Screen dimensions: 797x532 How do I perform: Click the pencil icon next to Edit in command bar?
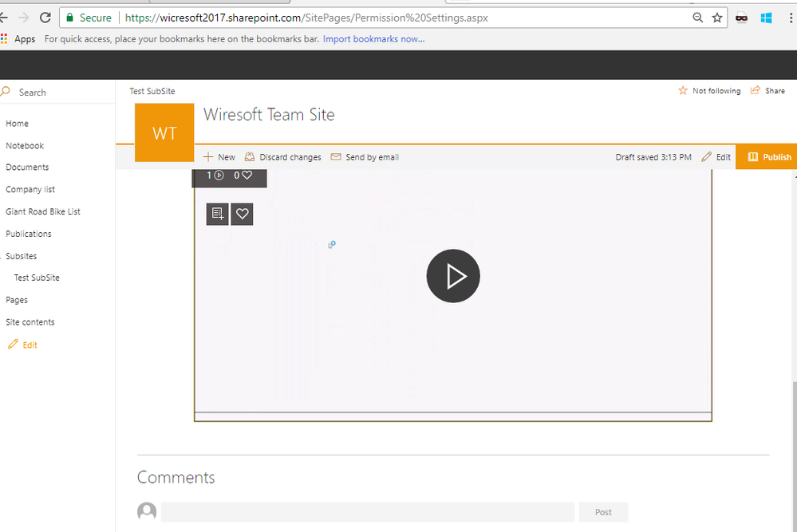707,157
